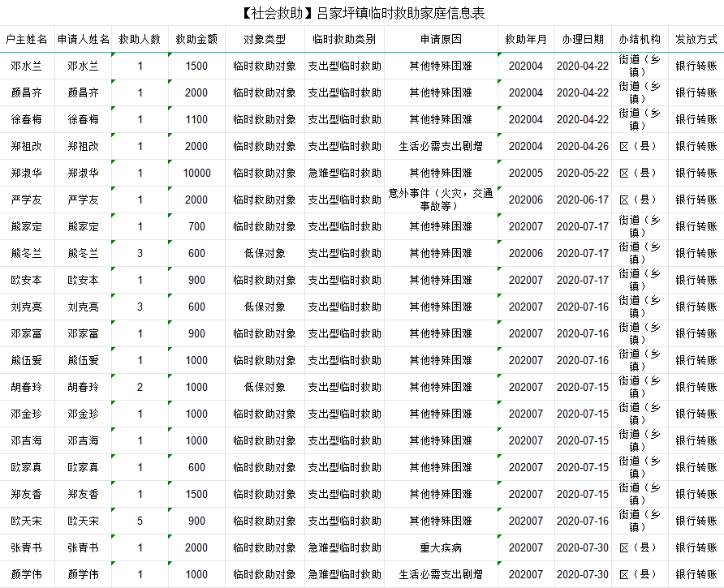Select the 救助年月 cell showing 202005
The height and width of the screenshot is (588, 724).
[526, 173]
